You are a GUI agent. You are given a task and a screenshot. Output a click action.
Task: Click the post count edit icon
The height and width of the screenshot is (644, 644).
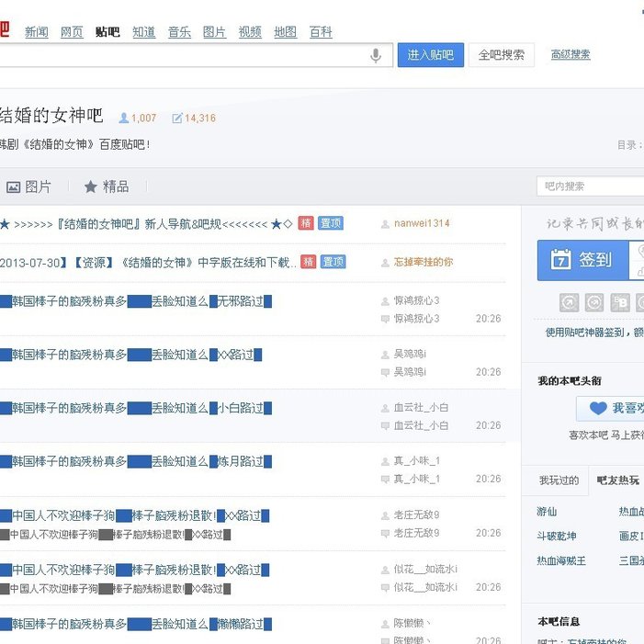(177, 119)
